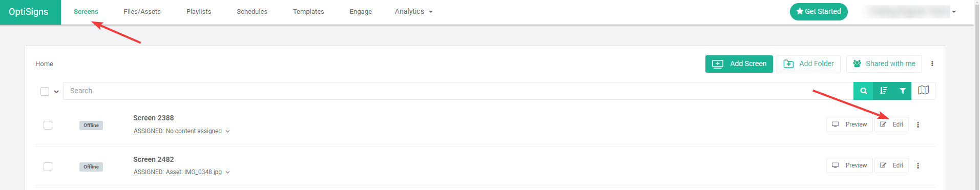
Task: Expand the select-all dropdown arrow
Action: pyautogui.click(x=56, y=92)
